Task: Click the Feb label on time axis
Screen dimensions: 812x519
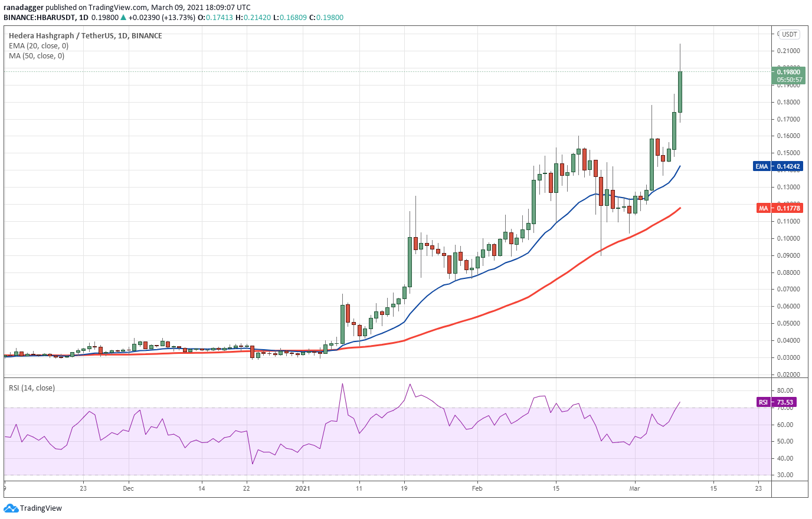Action: (x=477, y=488)
